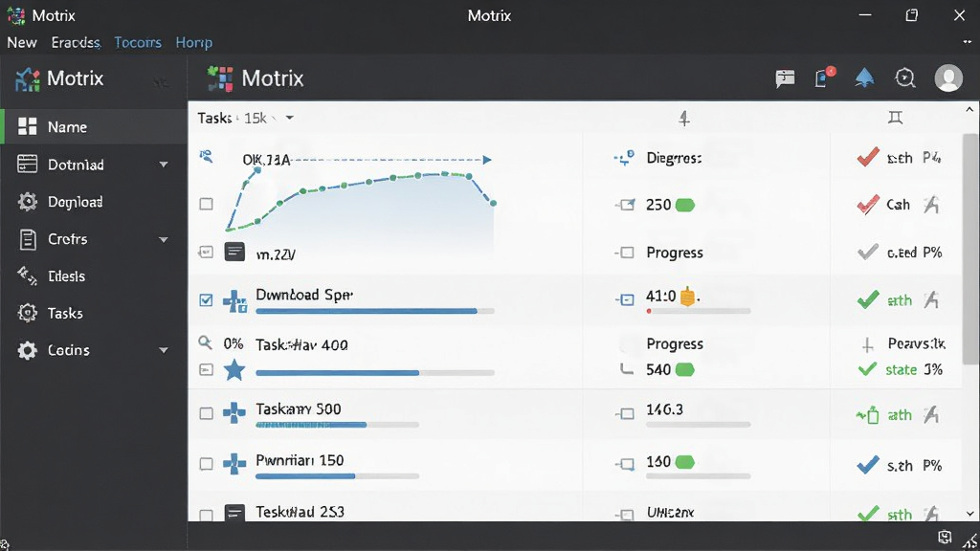Click the Download Sper progress bar
The image size is (980, 551).
375,311
